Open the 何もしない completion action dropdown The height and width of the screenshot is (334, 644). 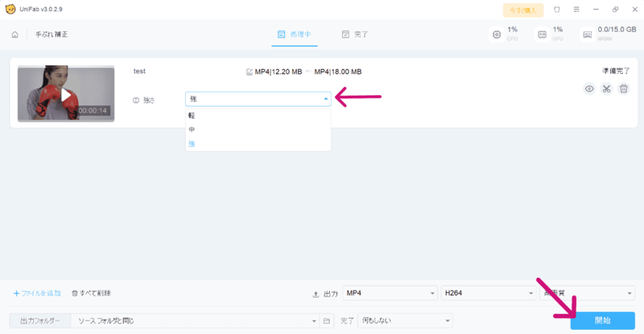point(405,320)
